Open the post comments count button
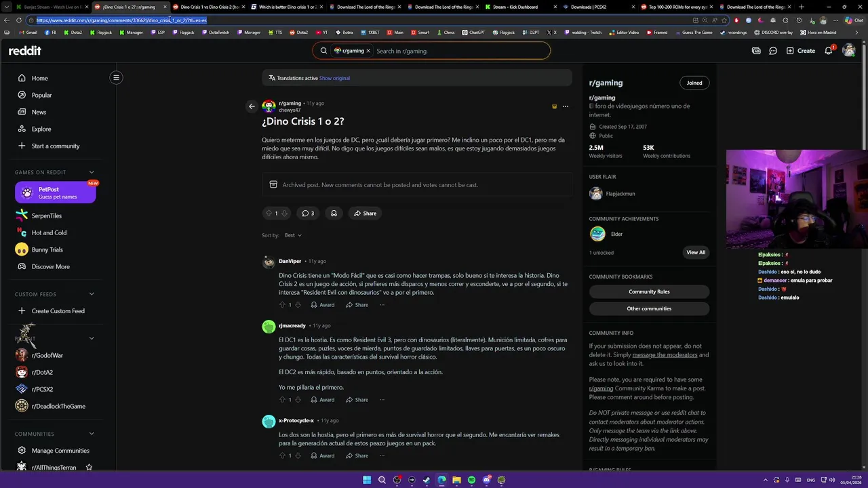 [308, 213]
